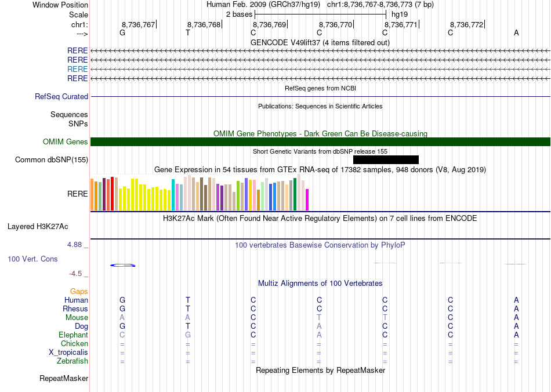
Task: Click the blue PhyloP conservation mark
Action: coord(122,265)
